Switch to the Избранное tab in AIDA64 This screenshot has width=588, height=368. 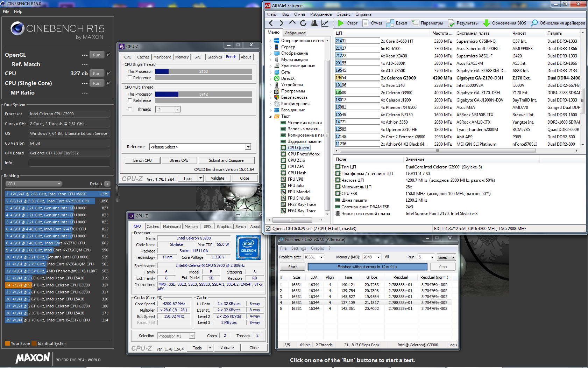pyautogui.click(x=295, y=33)
